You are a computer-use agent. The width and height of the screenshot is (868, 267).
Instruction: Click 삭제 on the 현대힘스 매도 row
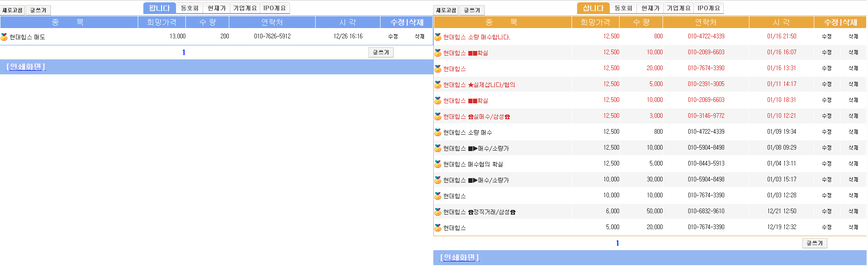point(420,36)
